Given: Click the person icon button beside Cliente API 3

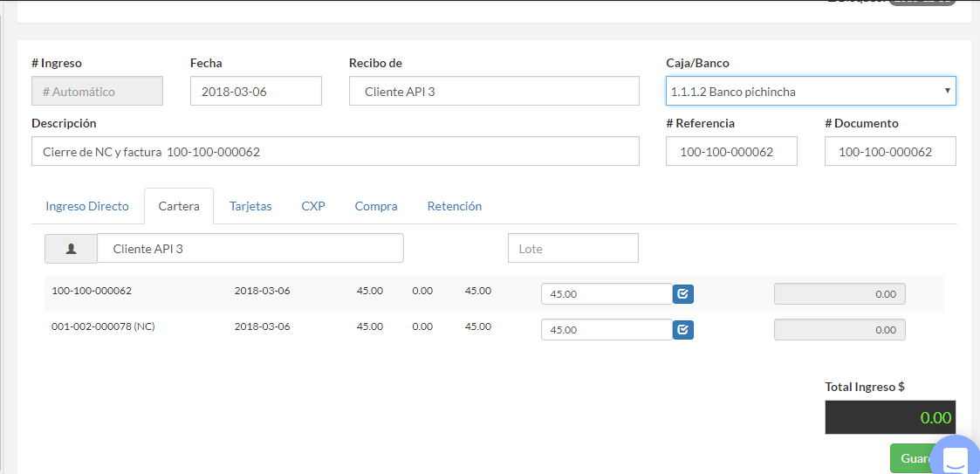Looking at the screenshot, I should pos(71,248).
